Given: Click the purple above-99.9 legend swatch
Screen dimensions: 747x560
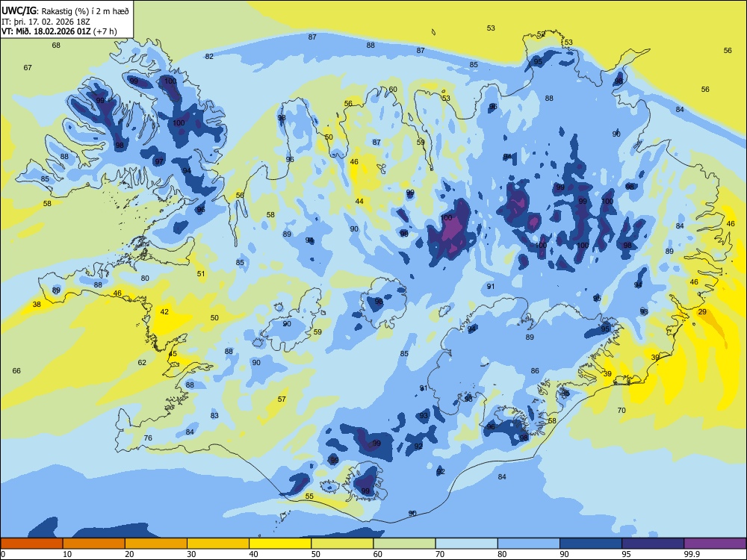Looking at the screenshot, I should click(x=715, y=544).
